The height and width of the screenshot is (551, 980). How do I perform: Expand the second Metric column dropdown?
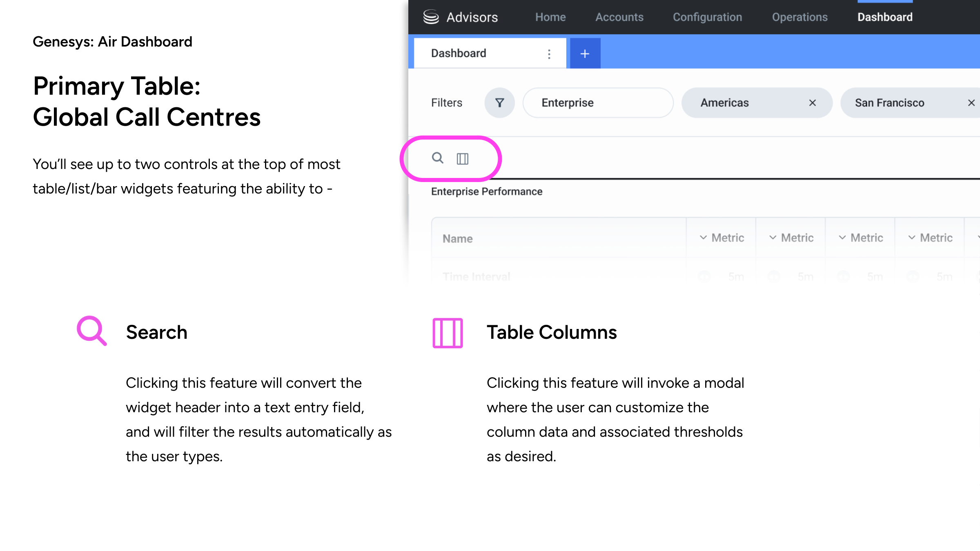click(773, 238)
